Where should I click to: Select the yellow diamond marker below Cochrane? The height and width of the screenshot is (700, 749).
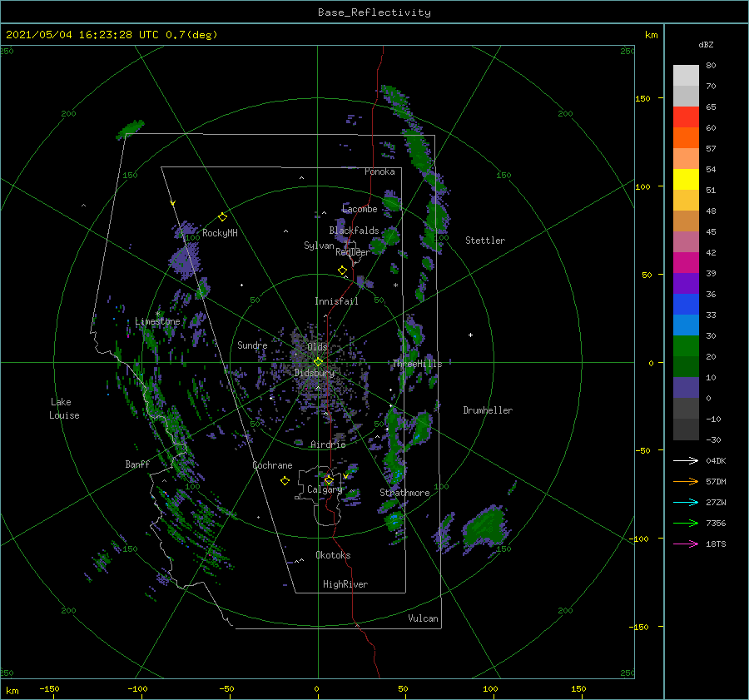[285, 481]
